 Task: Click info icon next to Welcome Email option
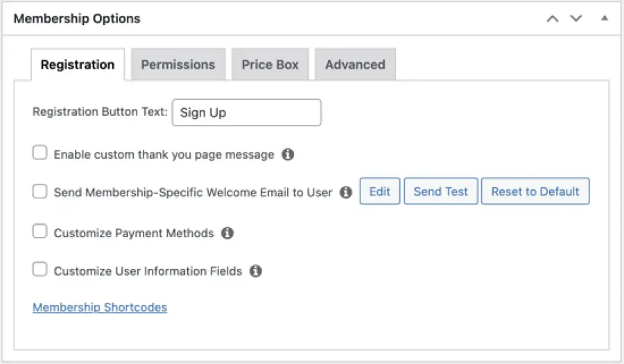[346, 192]
